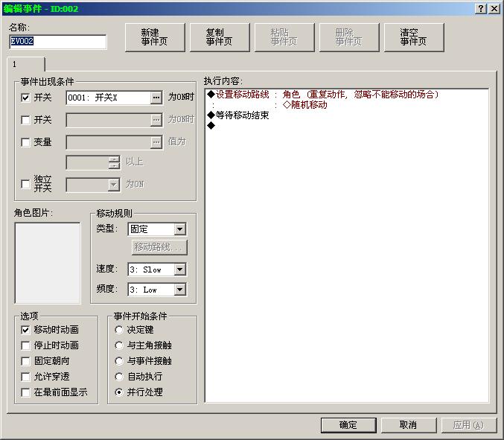
Task: Select event page tab 1
Action: coord(26,64)
